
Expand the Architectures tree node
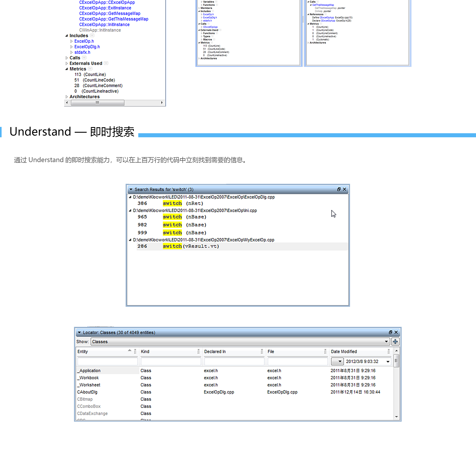[x=67, y=97]
